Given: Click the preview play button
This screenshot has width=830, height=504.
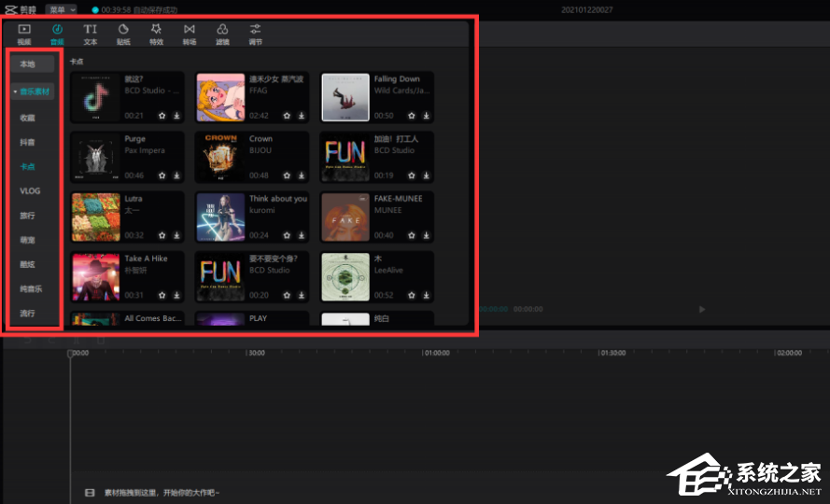Looking at the screenshot, I should (702, 309).
